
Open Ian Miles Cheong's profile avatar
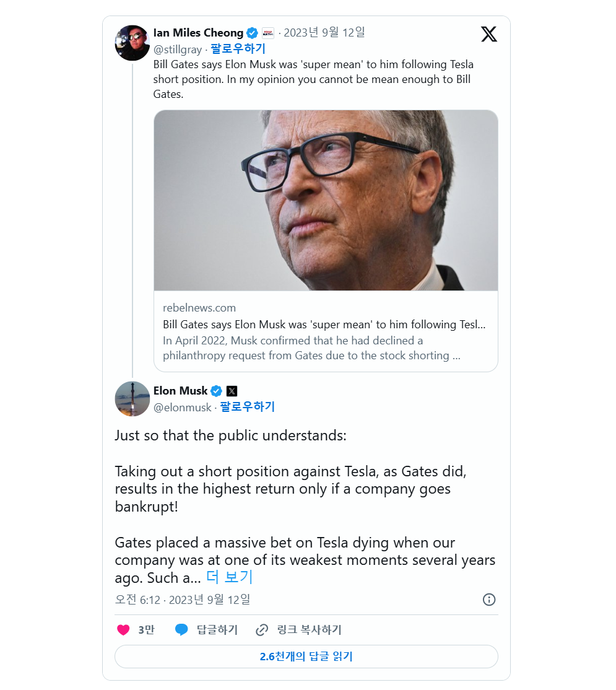tap(132, 43)
